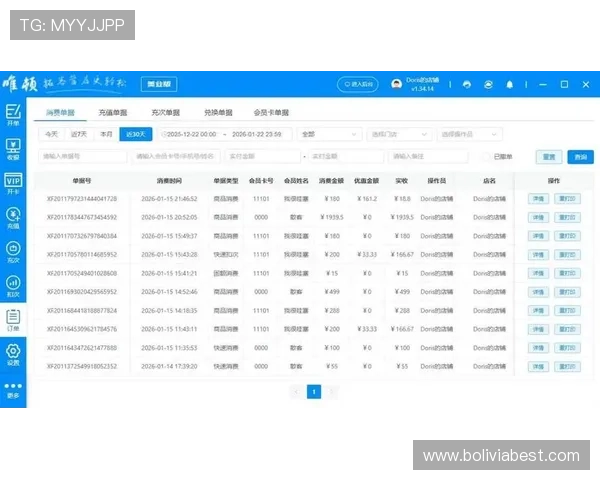The height and width of the screenshot is (480, 600).
Task: Select the 订单 orders clipboard icon
Action: tap(13, 320)
